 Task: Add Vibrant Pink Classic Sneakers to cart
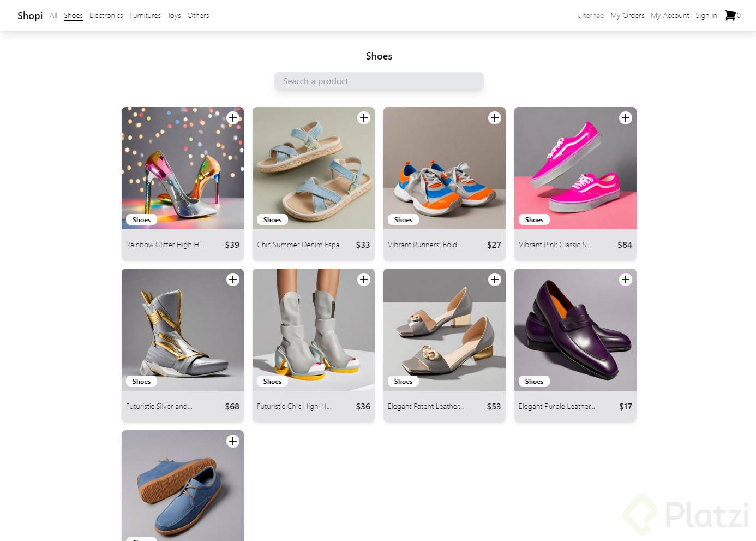point(626,118)
